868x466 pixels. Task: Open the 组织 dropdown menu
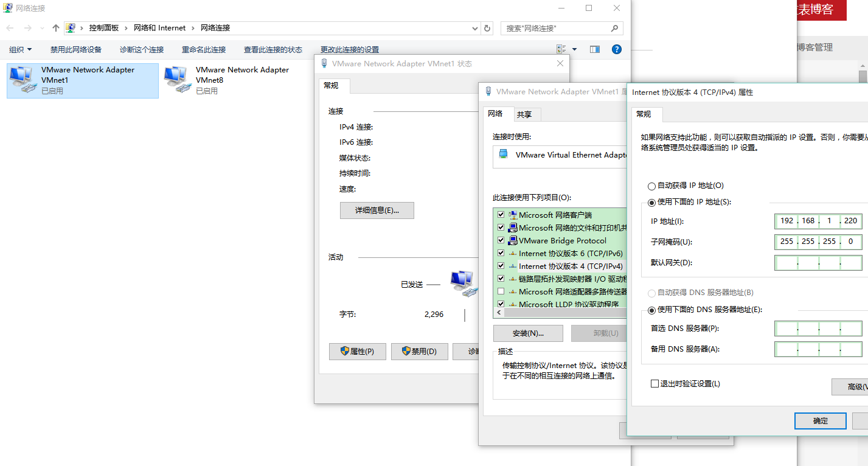(20, 49)
